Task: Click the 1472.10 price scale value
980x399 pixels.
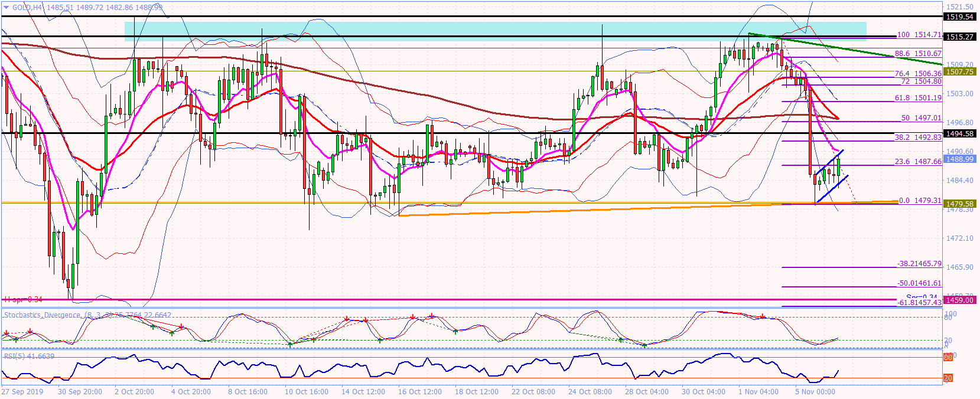Action: [x=960, y=238]
